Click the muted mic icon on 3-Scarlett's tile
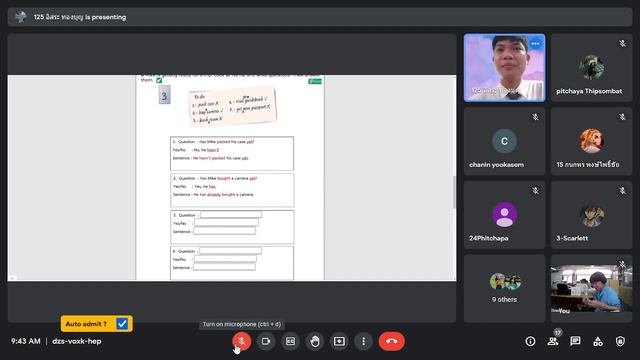640x360 pixels. tap(622, 191)
